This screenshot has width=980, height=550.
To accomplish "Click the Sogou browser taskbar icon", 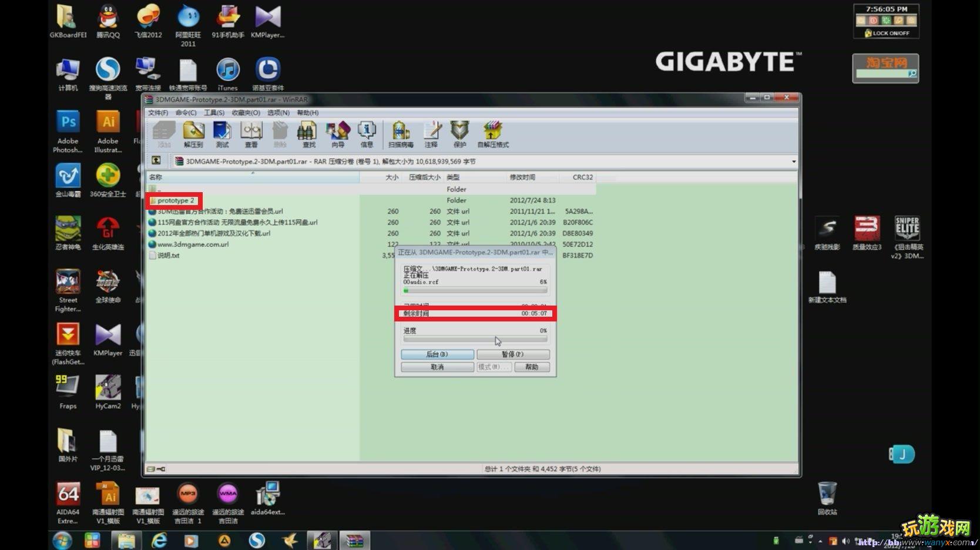I will click(257, 541).
